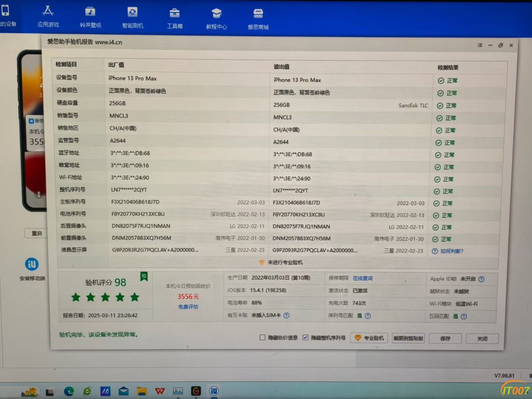Open 教程中心 tutorial center
This screenshot has width=532, height=399.
point(216,19)
